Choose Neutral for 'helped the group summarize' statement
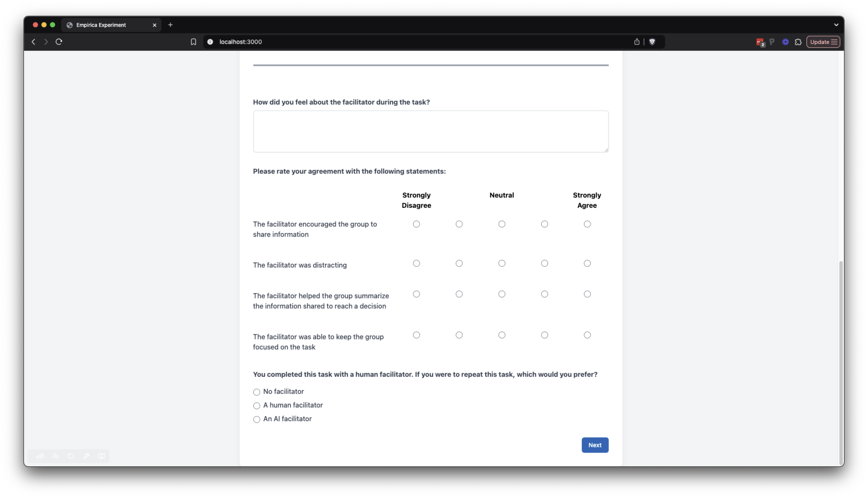This screenshot has width=868, height=498. (x=501, y=294)
